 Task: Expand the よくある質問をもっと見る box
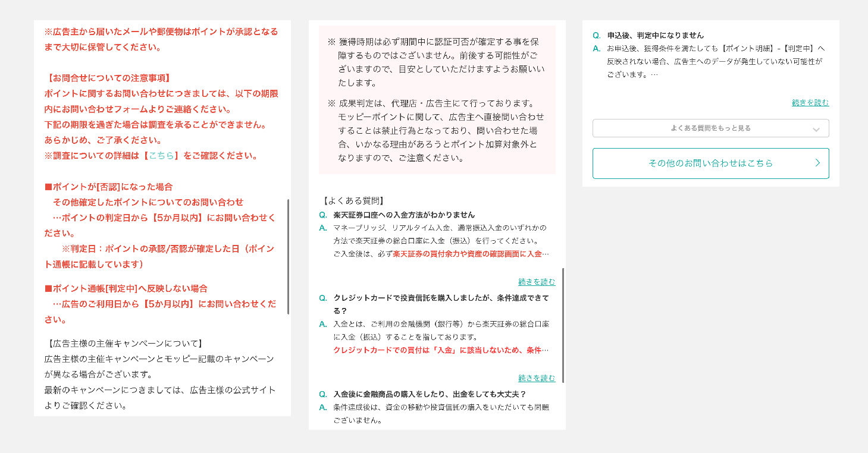pos(710,128)
